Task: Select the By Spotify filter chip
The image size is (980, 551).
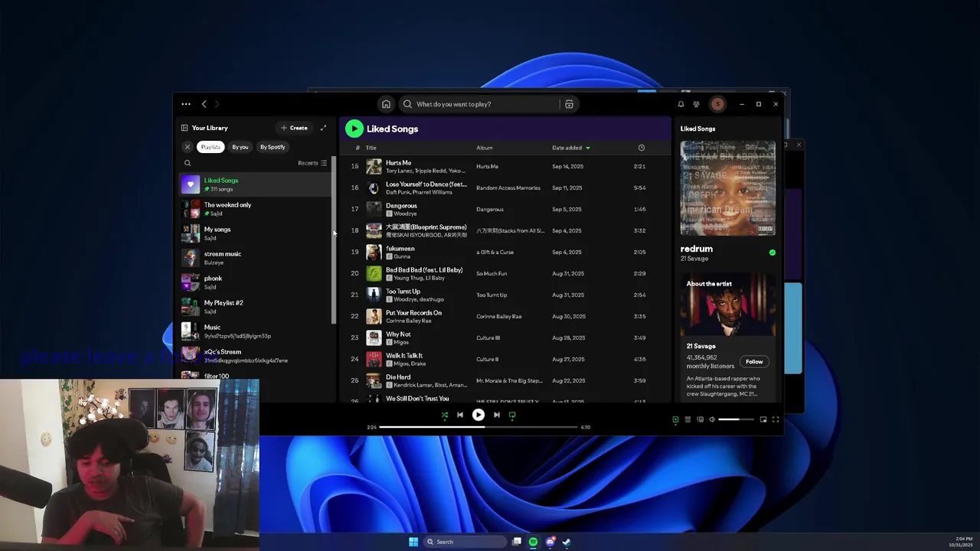Action: [x=273, y=147]
